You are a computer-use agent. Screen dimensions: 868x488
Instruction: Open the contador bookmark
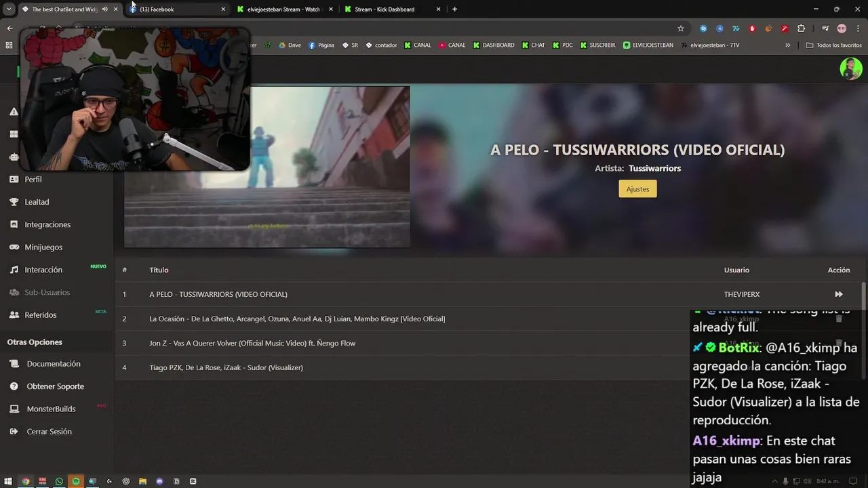tap(381, 45)
